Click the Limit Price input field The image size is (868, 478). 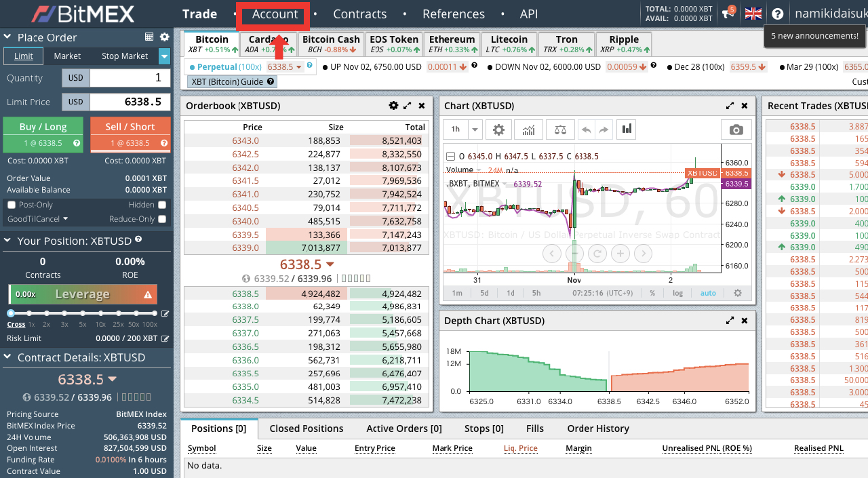tap(130, 102)
